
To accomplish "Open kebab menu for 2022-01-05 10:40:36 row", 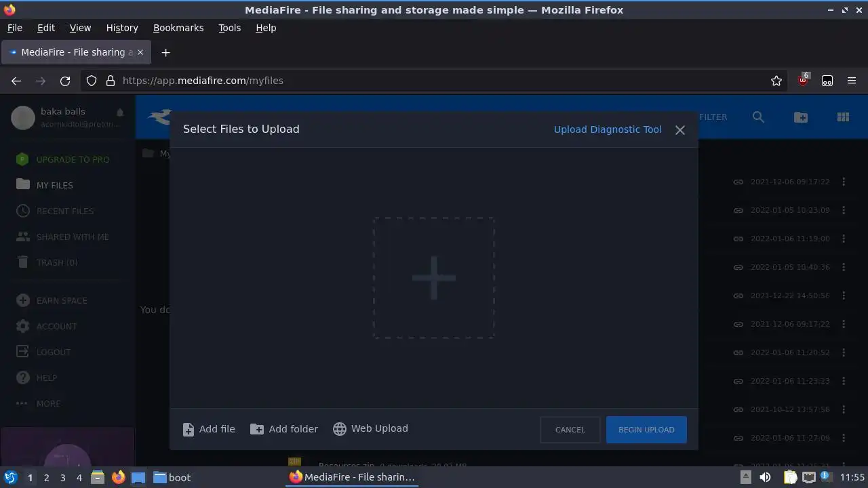I will point(844,267).
